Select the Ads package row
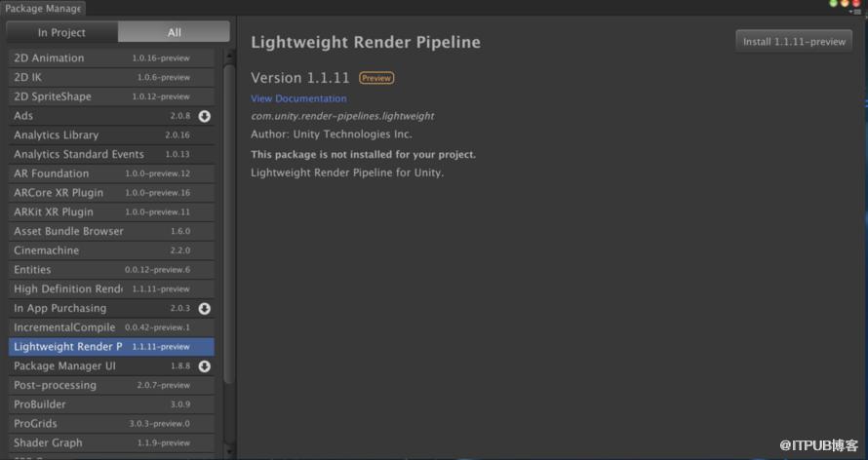This screenshot has width=868, height=460. 111,116
